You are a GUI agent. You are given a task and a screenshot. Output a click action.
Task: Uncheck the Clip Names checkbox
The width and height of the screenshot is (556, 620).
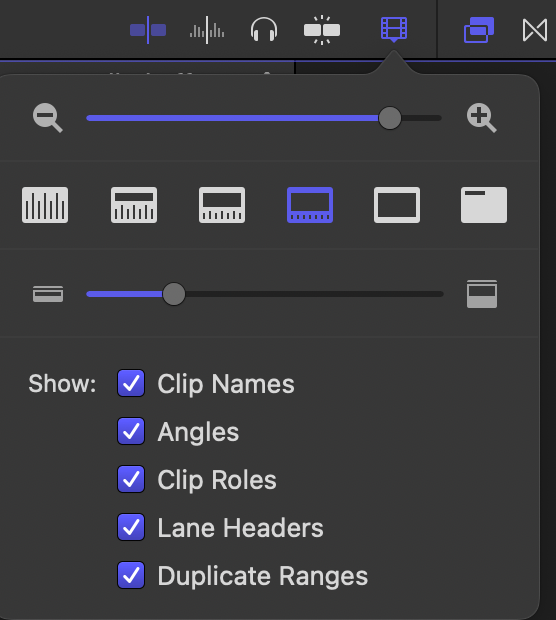coord(131,383)
